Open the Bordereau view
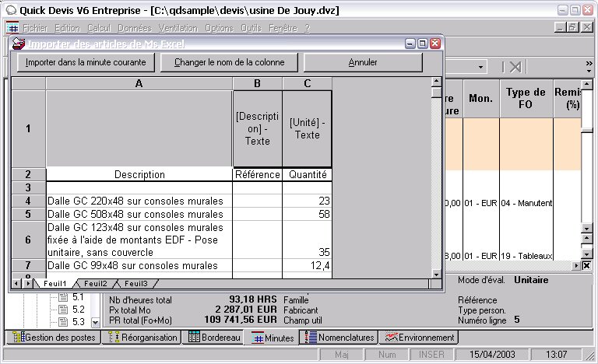 (215, 338)
